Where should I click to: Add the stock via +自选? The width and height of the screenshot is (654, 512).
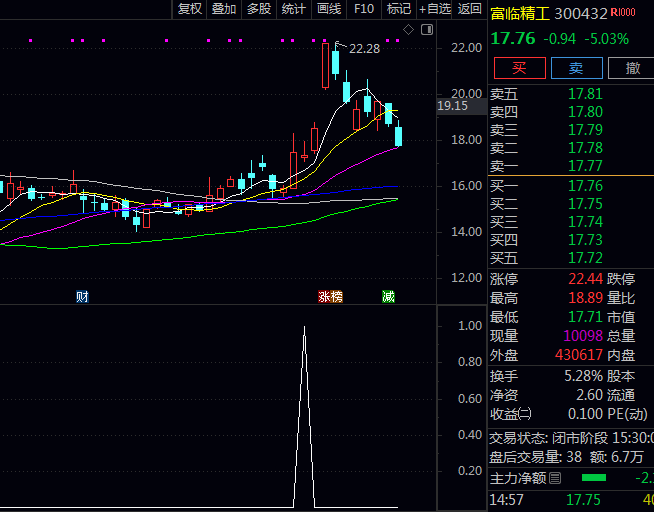click(435, 9)
